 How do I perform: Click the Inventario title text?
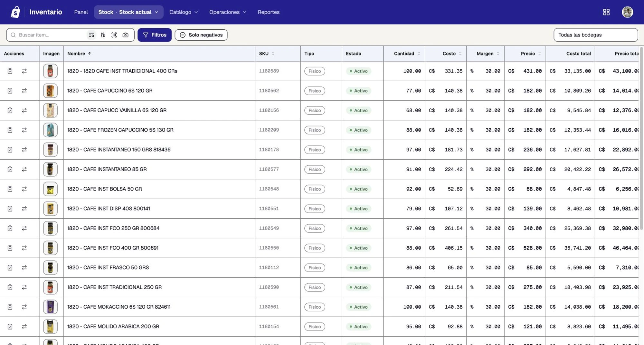pos(46,12)
